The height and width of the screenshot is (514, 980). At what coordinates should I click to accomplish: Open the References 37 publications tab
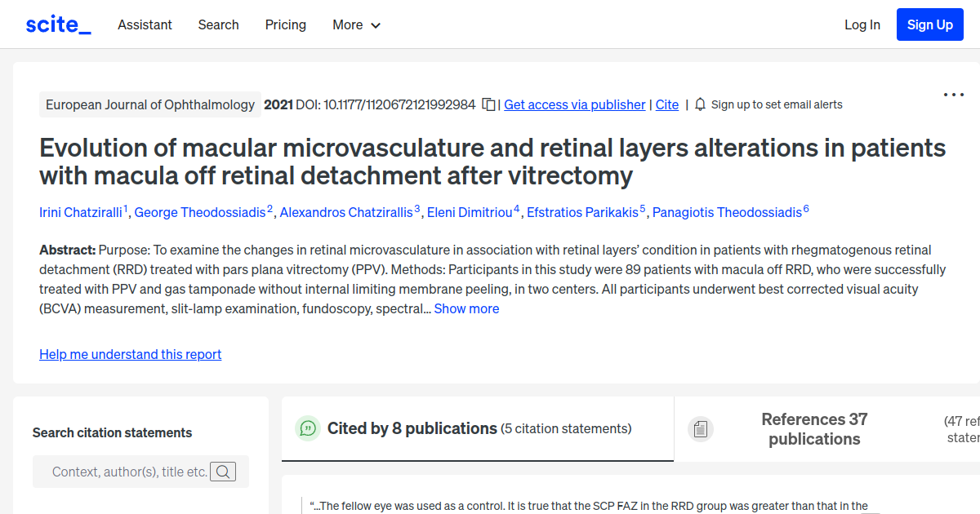814,428
